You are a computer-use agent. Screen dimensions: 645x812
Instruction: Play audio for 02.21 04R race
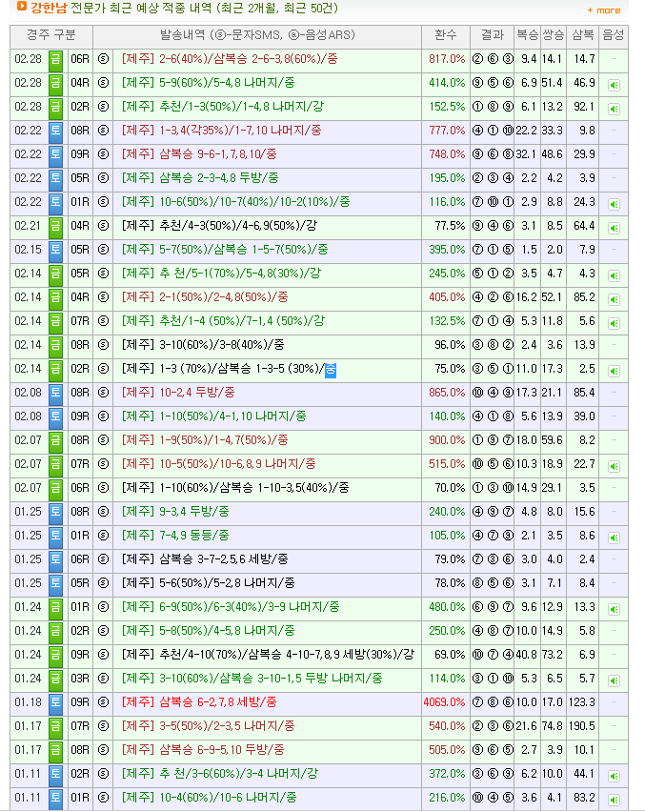click(x=614, y=229)
